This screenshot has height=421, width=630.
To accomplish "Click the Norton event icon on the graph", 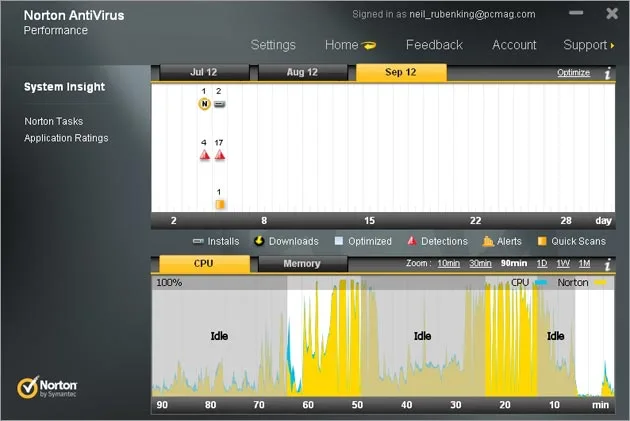I will 205,104.
